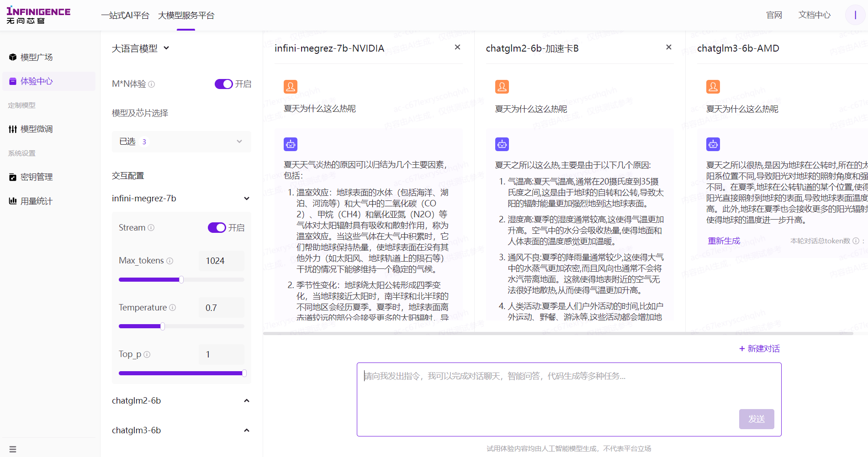This screenshot has width=868, height=457.
Task: Click the 模型微调 sliders icon
Action: point(13,129)
